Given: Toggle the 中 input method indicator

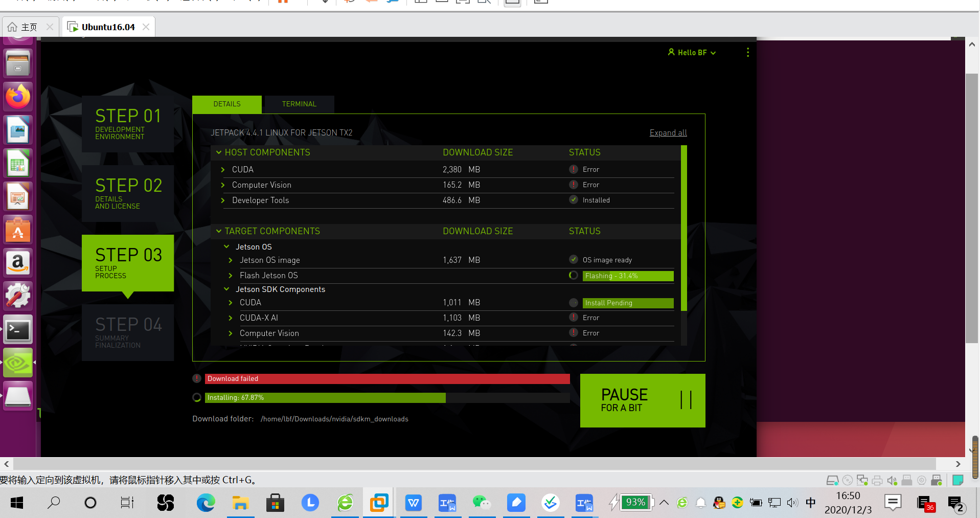Looking at the screenshot, I should tap(811, 503).
